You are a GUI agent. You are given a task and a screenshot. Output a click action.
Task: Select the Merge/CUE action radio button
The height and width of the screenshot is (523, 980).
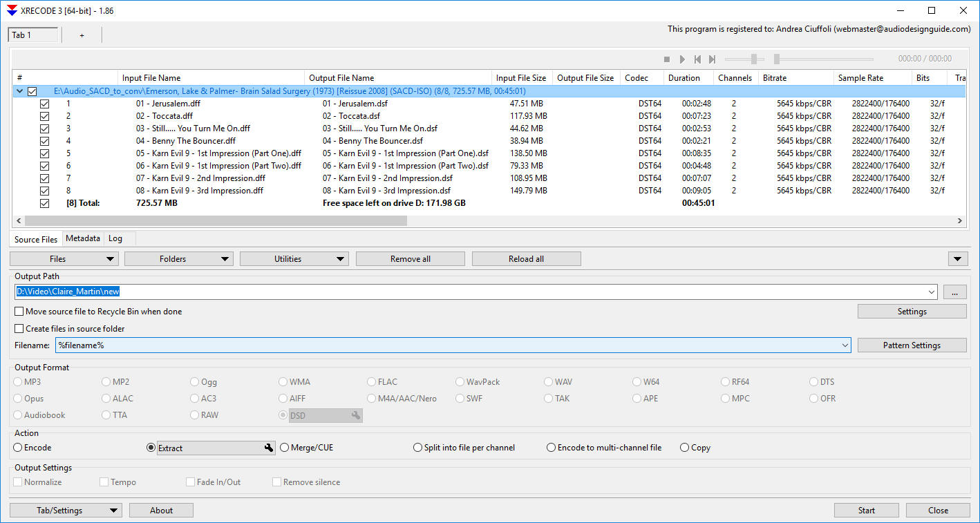click(284, 448)
